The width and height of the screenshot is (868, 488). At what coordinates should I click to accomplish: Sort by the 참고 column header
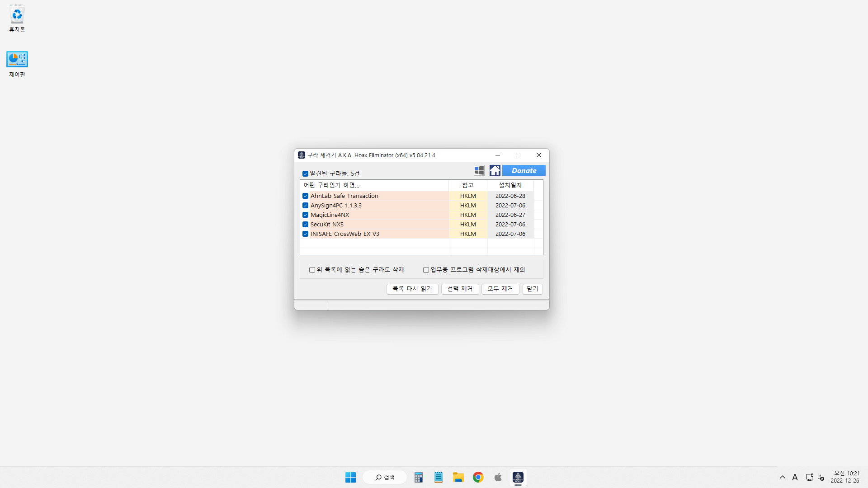(x=468, y=185)
